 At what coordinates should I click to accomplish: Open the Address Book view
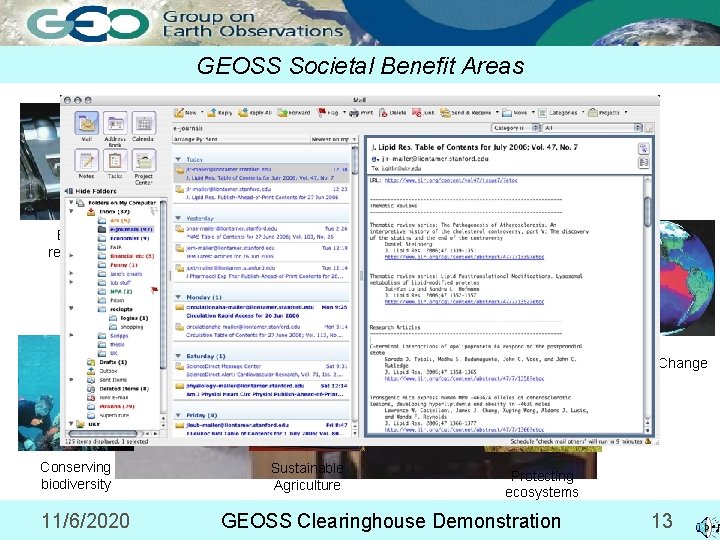tap(115, 123)
